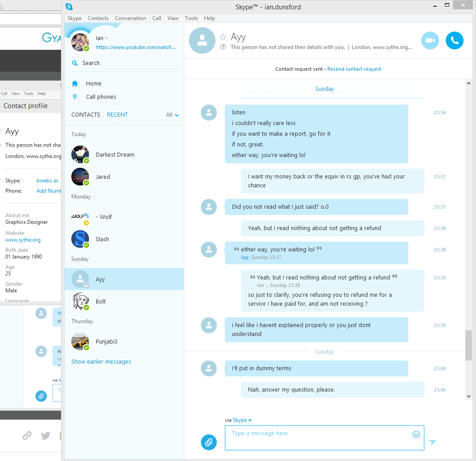
Task: Click the question mark icon beside Ayy's details
Action: 223,47
